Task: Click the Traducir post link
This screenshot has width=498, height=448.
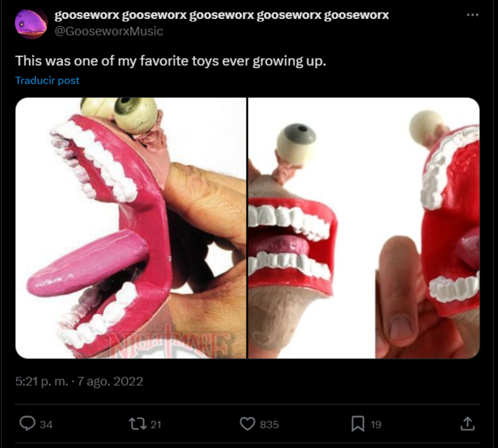Action: pos(47,80)
